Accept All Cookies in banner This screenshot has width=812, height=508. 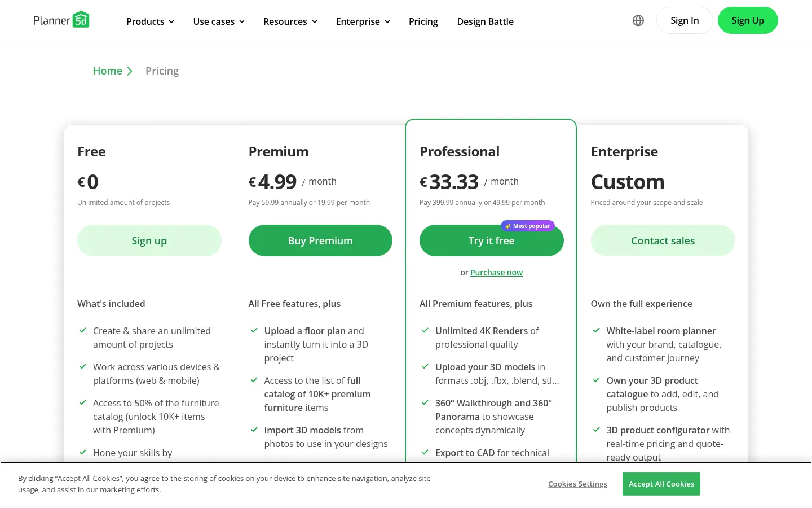pos(661,484)
